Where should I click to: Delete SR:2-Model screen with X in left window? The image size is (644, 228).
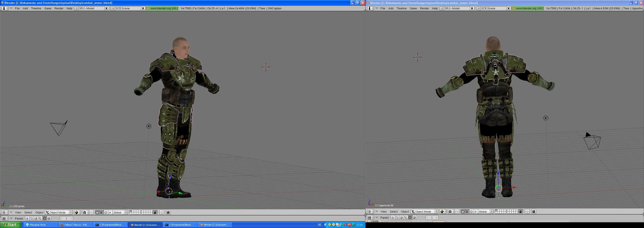107,8
